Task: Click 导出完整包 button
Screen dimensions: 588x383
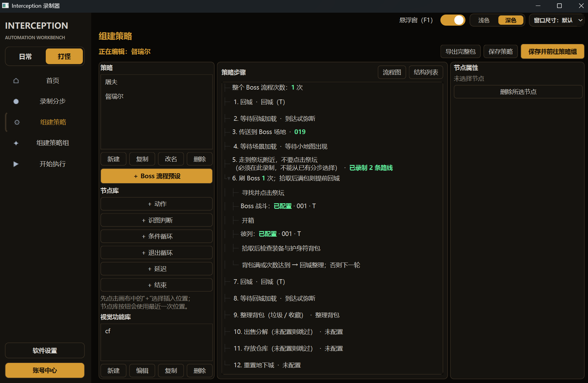Action: click(x=461, y=52)
